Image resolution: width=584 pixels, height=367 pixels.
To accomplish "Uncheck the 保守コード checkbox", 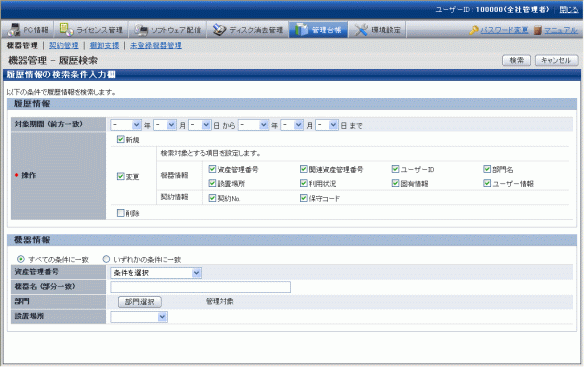I will 304,198.
